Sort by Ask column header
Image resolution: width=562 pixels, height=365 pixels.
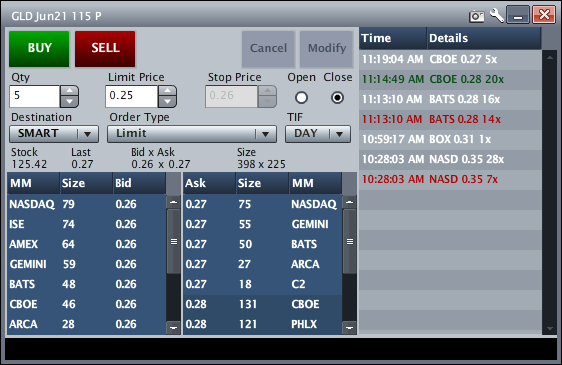coord(209,183)
